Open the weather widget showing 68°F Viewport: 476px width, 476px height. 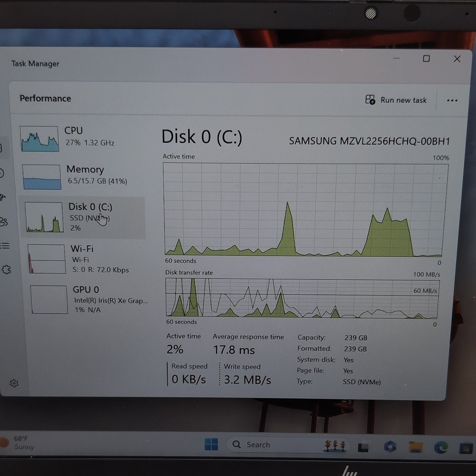tap(18, 443)
